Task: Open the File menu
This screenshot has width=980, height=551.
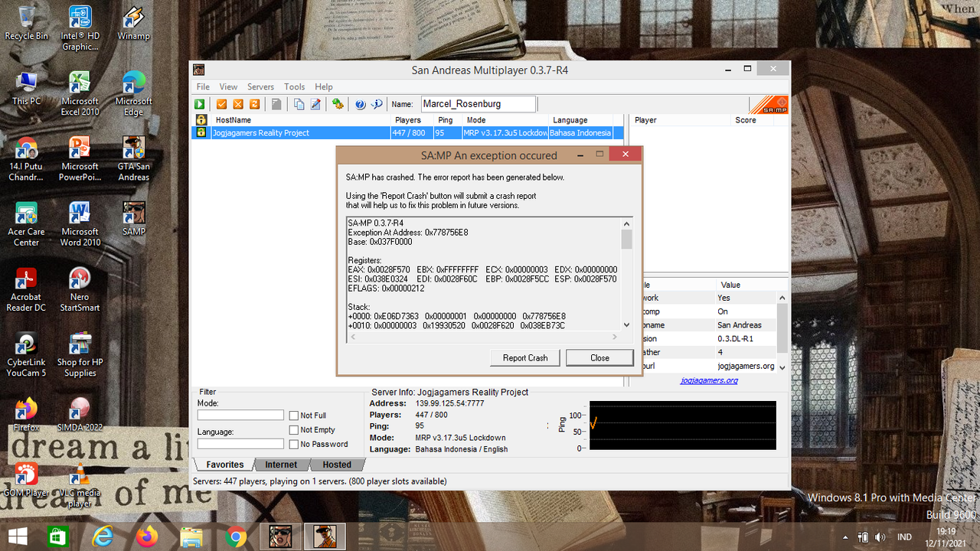Action: point(203,87)
